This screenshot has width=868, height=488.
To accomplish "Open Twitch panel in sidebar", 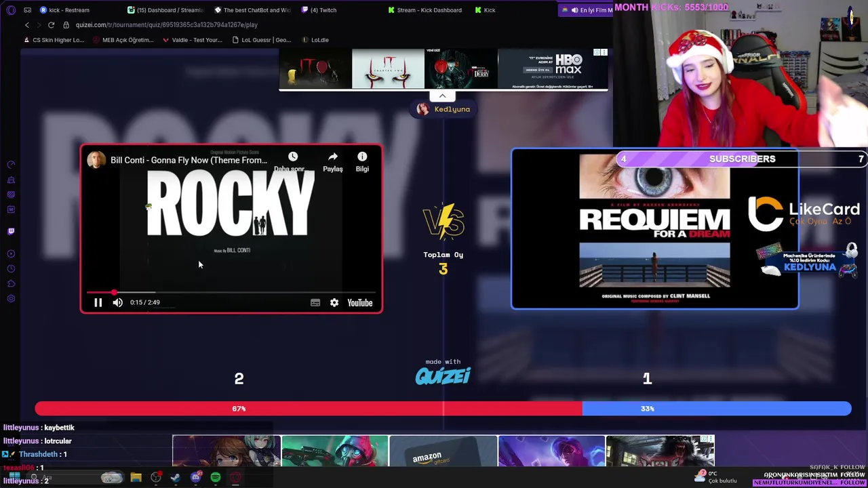I will pos(11,231).
